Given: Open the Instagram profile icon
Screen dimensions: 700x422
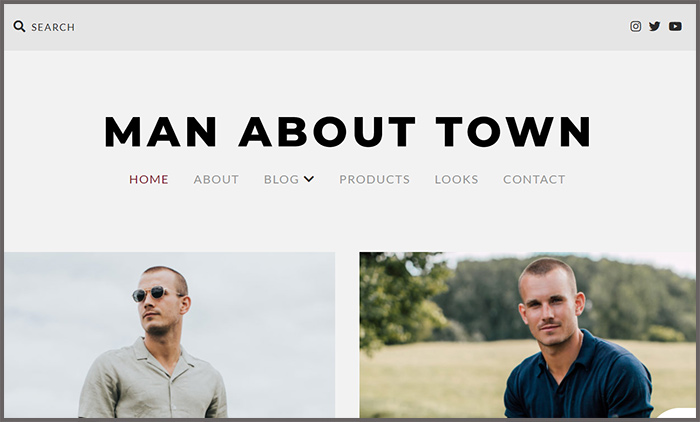Looking at the screenshot, I should [636, 26].
